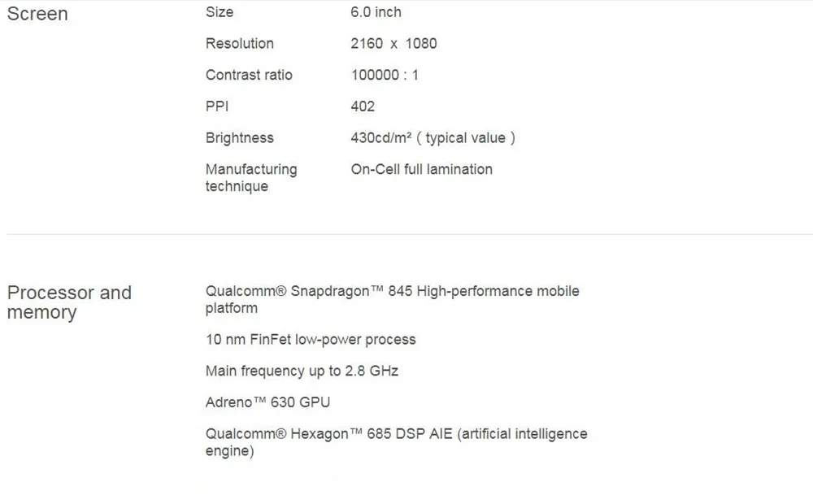Select the Brightness label
The width and height of the screenshot is (813, 504).
[240, 138]
